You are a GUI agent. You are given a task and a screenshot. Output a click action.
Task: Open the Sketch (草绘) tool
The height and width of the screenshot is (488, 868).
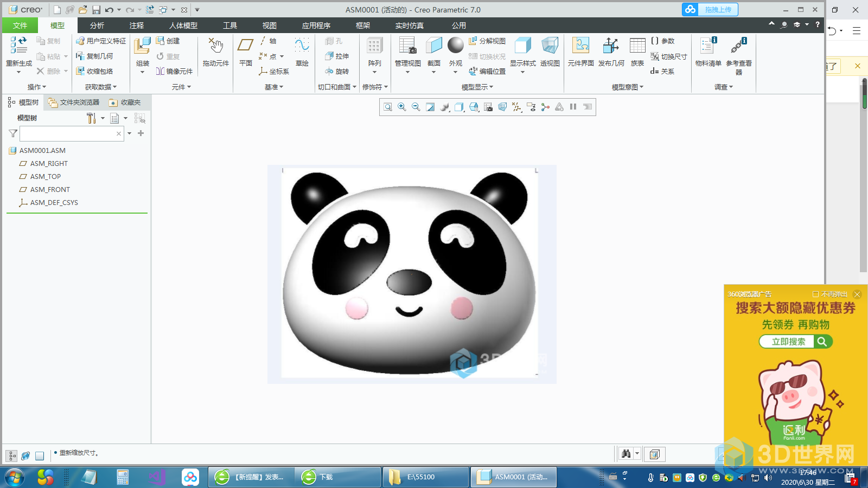pos(302,45)
